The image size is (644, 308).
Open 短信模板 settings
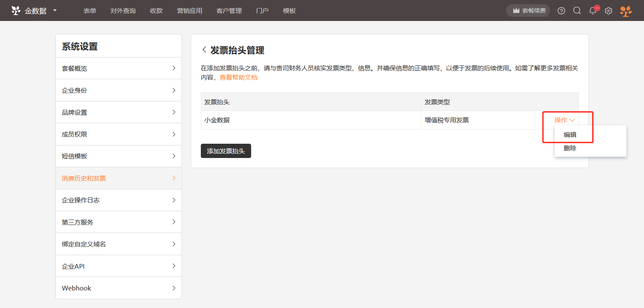click(x=119, y=156)
